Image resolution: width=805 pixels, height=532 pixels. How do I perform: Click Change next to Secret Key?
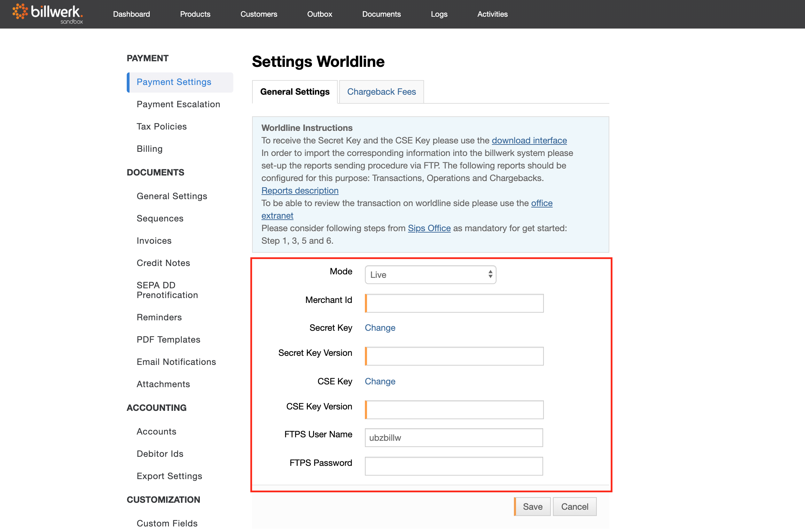380,328
